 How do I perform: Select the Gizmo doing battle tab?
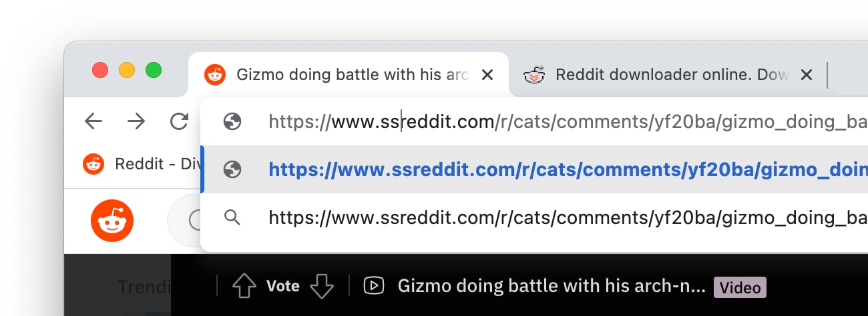tap(352, 75)
